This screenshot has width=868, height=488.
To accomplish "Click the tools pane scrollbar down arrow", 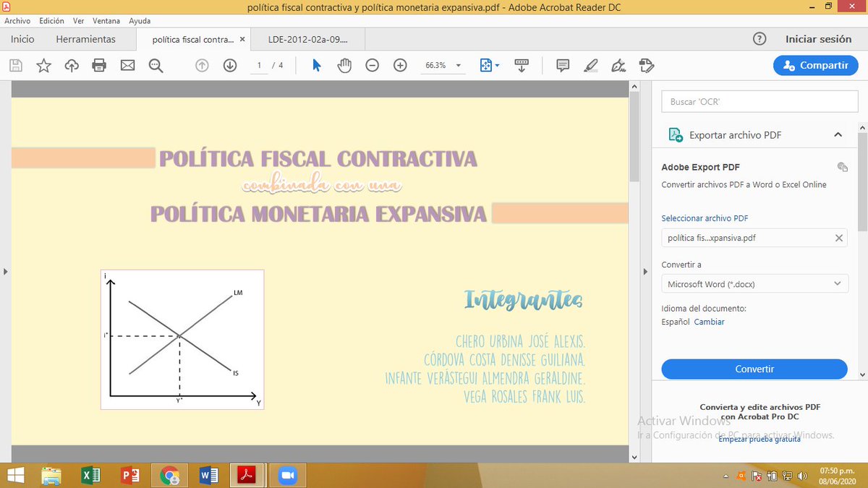I will (862, 373).
